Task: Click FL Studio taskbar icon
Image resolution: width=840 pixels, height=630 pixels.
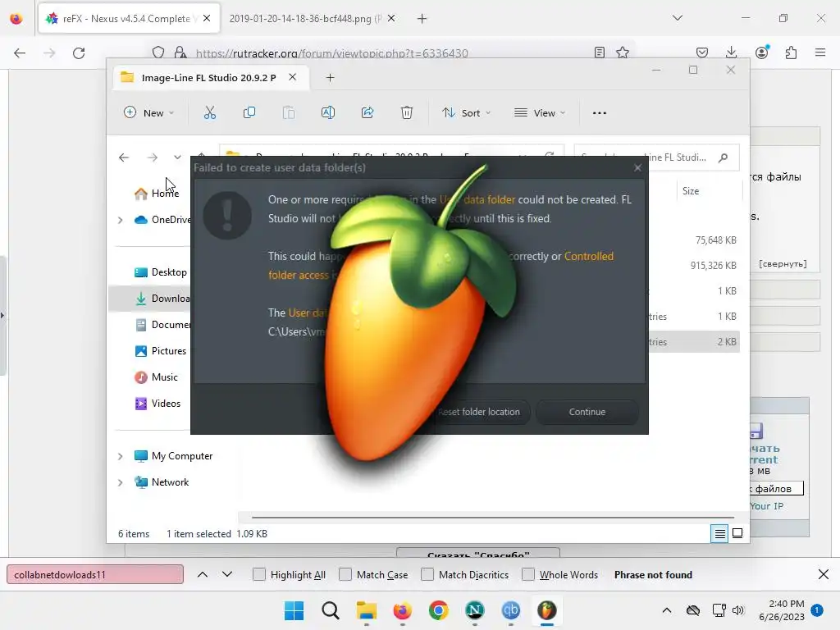Action: tap(547, 610)
